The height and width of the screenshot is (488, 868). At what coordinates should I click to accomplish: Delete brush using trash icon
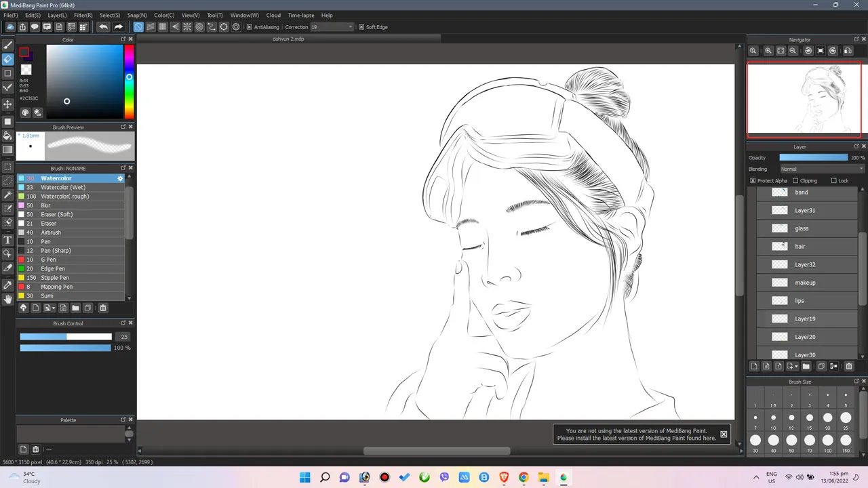coord(103,308)
